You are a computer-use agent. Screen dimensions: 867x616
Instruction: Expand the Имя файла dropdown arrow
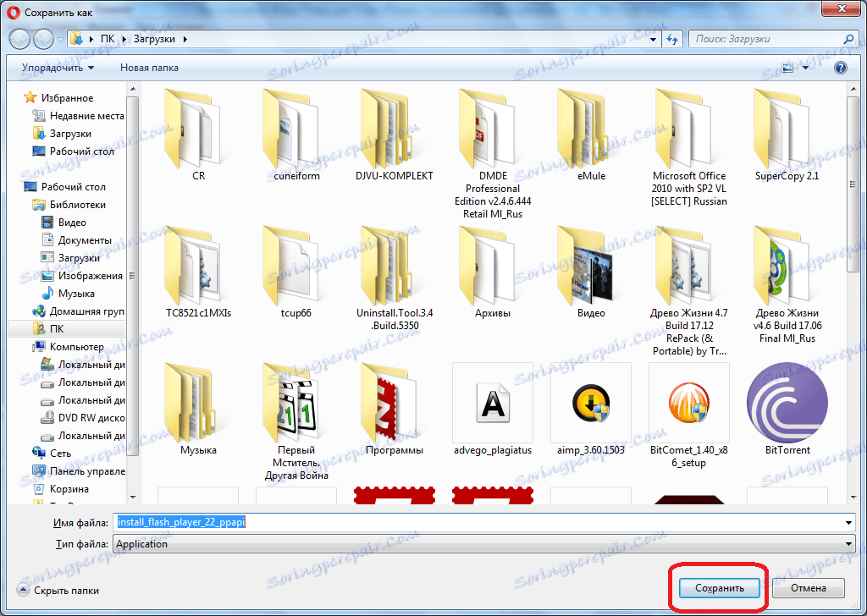848,523
